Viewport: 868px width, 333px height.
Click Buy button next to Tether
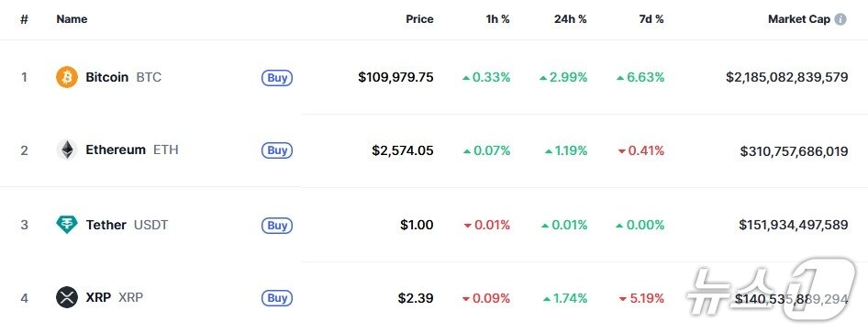point(277,225)
